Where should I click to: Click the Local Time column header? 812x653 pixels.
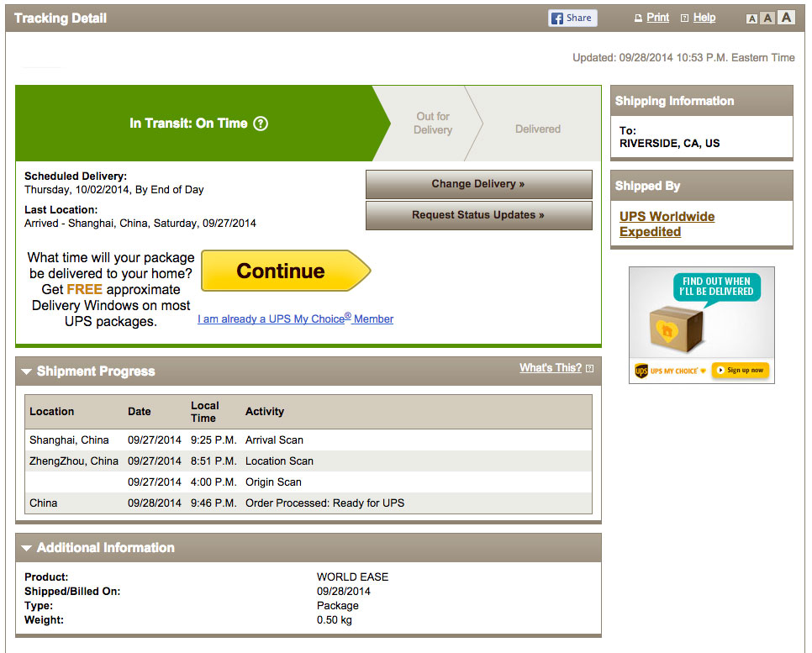click(x=204, y=412)
